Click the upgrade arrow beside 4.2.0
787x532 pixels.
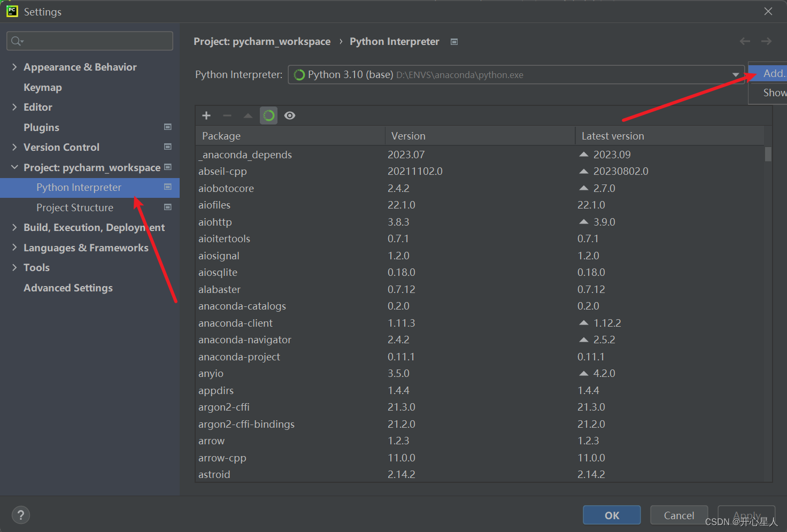pos(584,373)
